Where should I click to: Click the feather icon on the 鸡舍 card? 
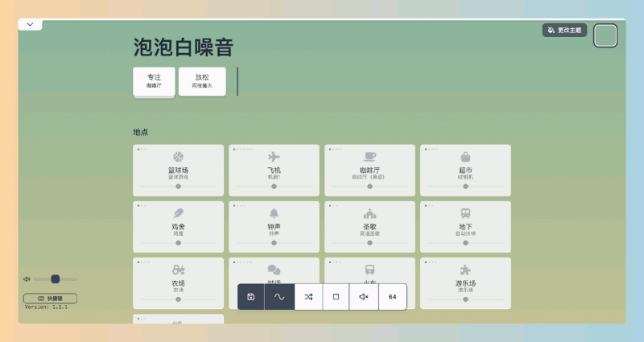[x=178, y=213]
